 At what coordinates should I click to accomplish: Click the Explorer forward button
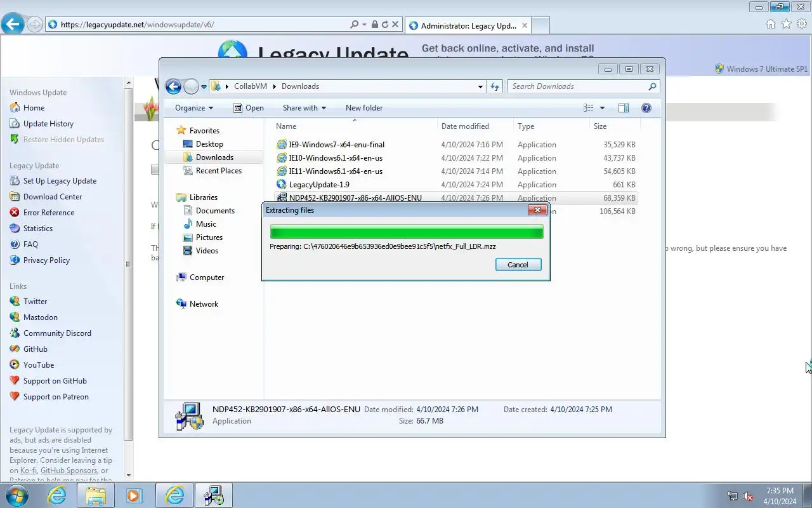(191, 86)
